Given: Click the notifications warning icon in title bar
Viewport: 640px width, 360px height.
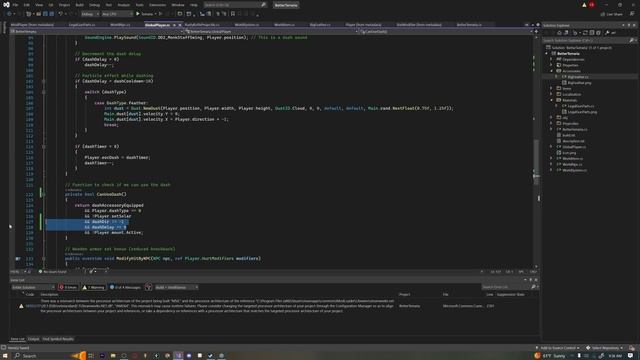Looking at the screenshot, I should coord(584,5).
